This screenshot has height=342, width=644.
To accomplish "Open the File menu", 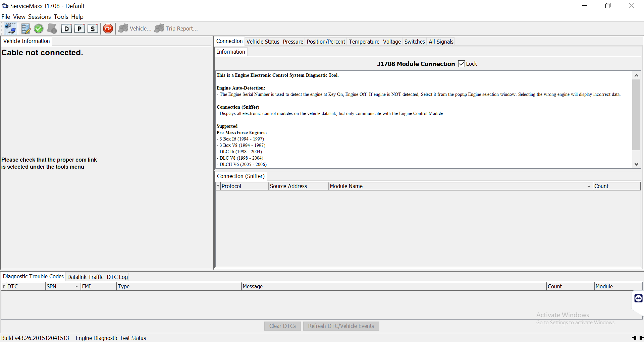I will point(6,17).
